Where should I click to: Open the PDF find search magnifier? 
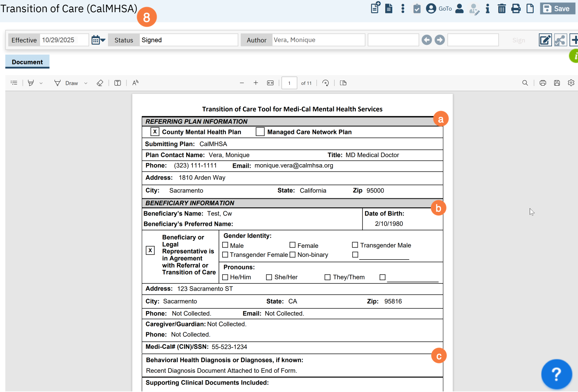(x=525, y=83)
